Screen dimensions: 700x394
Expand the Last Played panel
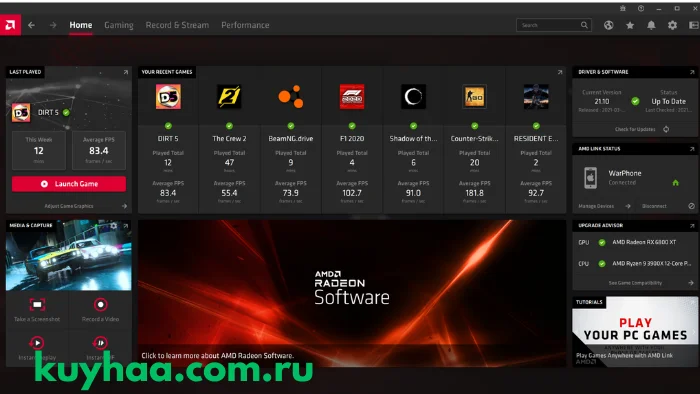[x=126, y=72]
